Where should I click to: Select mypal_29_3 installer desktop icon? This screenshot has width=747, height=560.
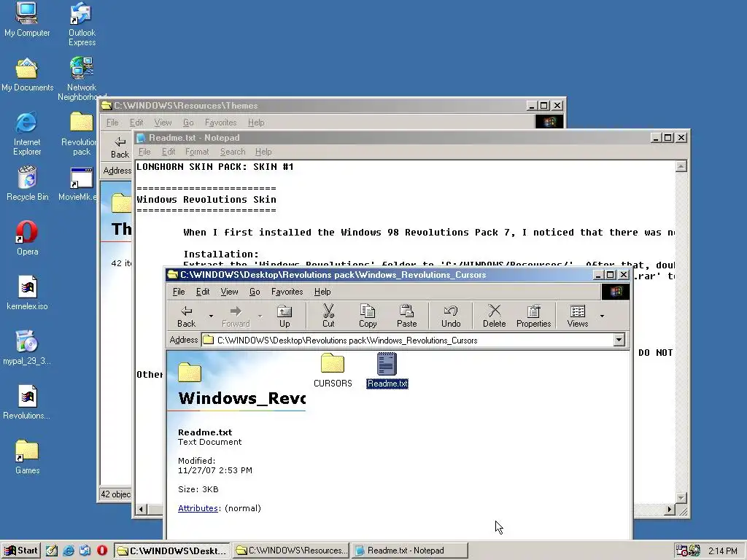pyautogui.click(x=27, y=348)
